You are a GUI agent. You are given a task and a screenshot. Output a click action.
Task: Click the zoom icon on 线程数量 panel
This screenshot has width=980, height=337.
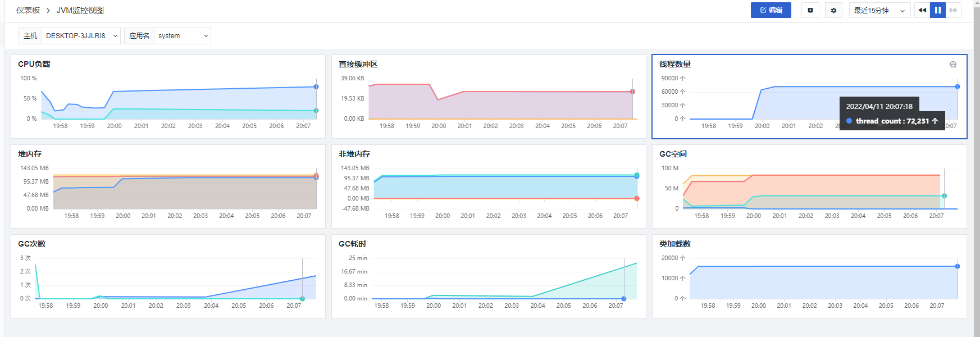[953, 65]
